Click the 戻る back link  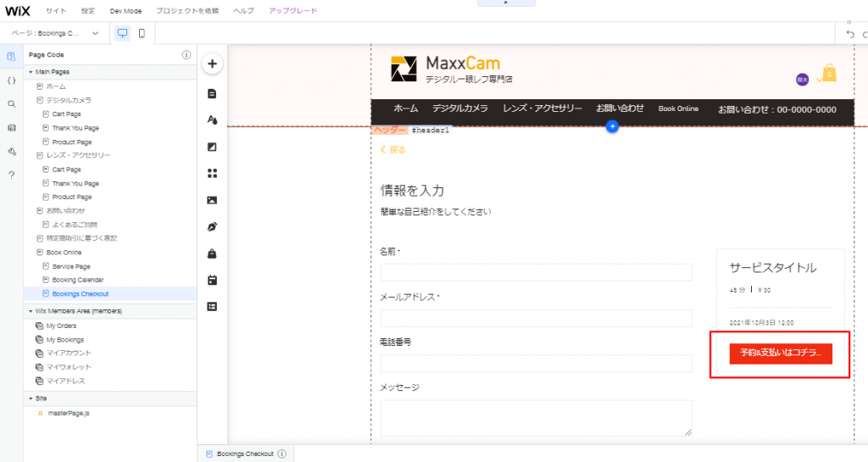[393, 150]
